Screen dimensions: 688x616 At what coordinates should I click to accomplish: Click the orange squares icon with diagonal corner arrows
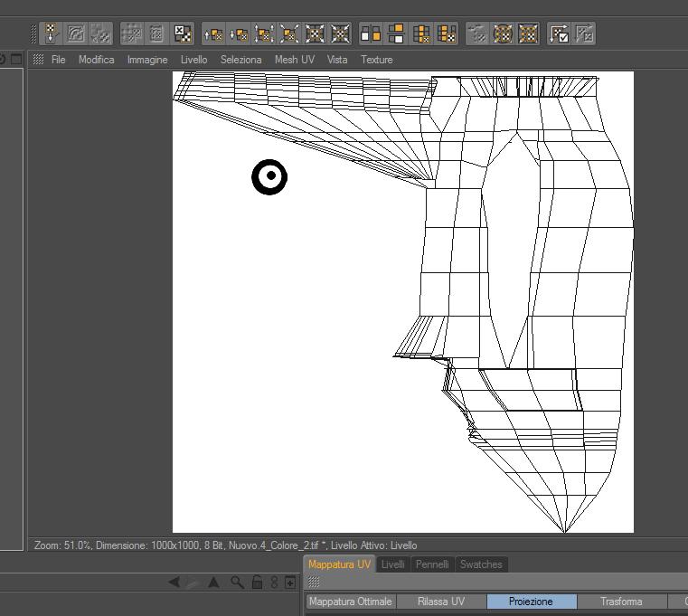(289, 33)
